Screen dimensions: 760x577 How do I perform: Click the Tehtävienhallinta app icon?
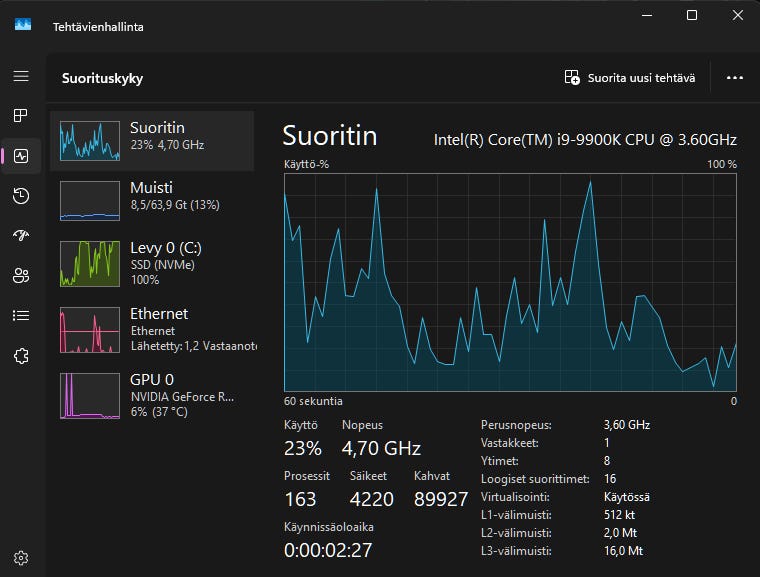[x=23, y=25]
